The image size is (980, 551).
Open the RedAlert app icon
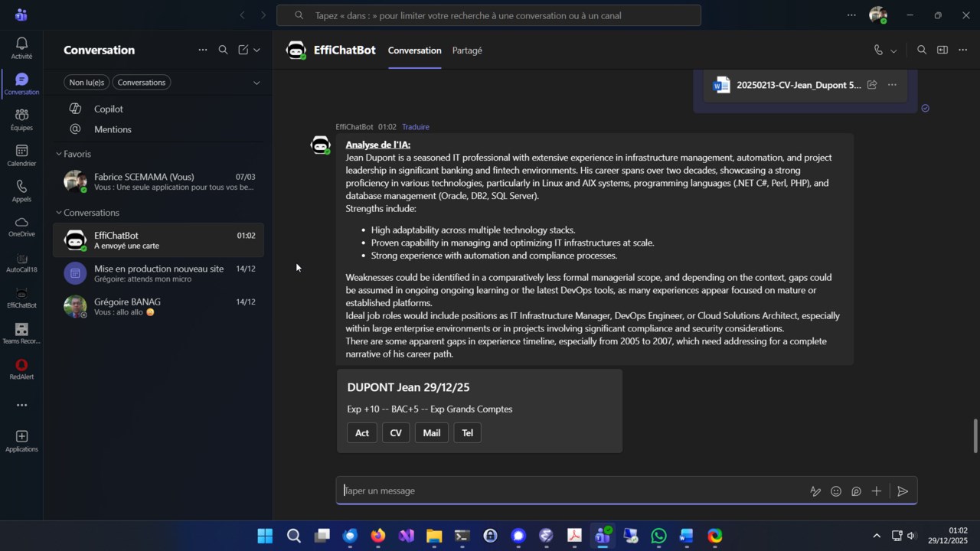pos(21,369)
